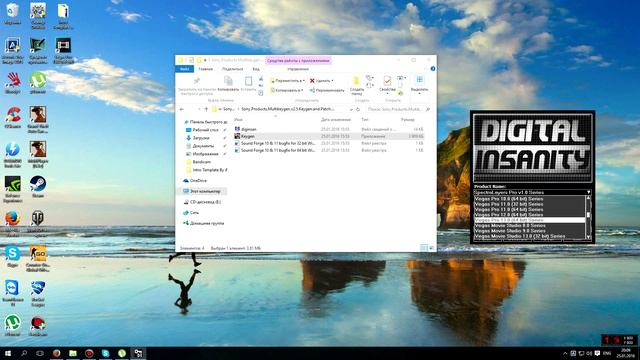Switch to File Explorer on the taskbar

tap(73, 353)
